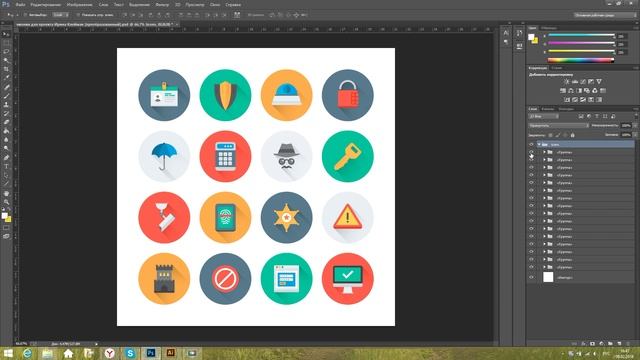This screenshot has width=640, height=360.
Task: Select the Hand tool
Action: click(6, 193)
